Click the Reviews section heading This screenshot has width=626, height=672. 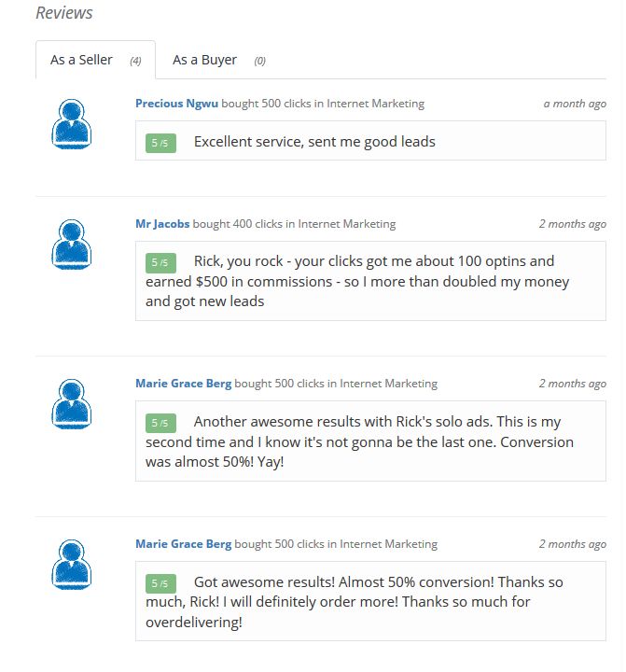[x=64, y=13]
